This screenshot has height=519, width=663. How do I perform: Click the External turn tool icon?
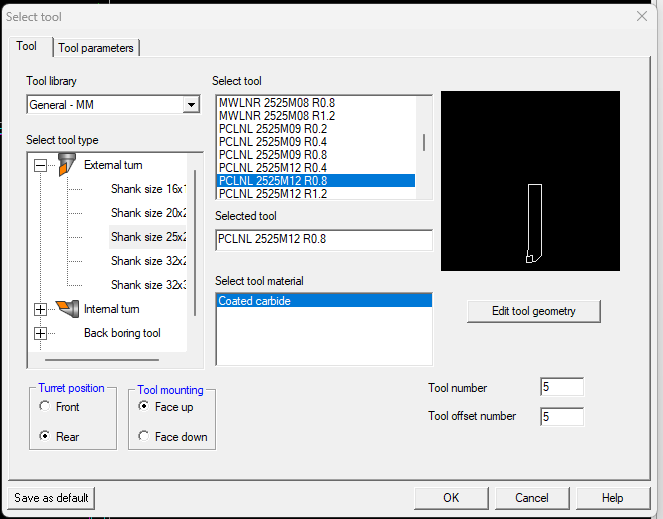(66, 165)
